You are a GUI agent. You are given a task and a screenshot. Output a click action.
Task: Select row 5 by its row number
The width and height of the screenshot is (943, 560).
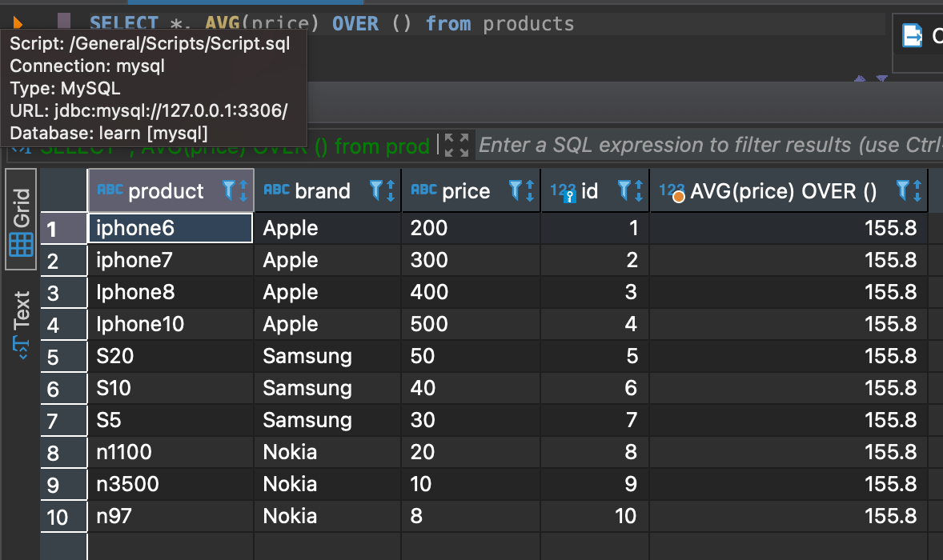click(54, 356)
